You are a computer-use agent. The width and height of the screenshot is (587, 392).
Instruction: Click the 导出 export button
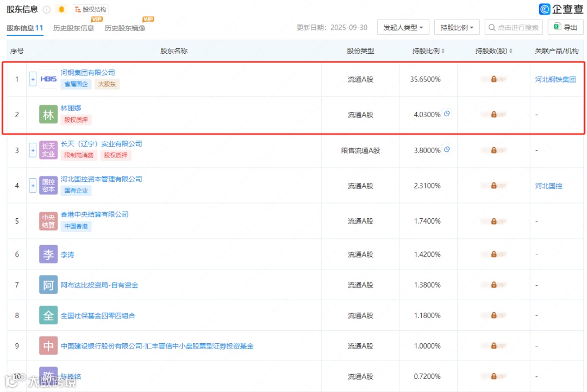[565, 27]
